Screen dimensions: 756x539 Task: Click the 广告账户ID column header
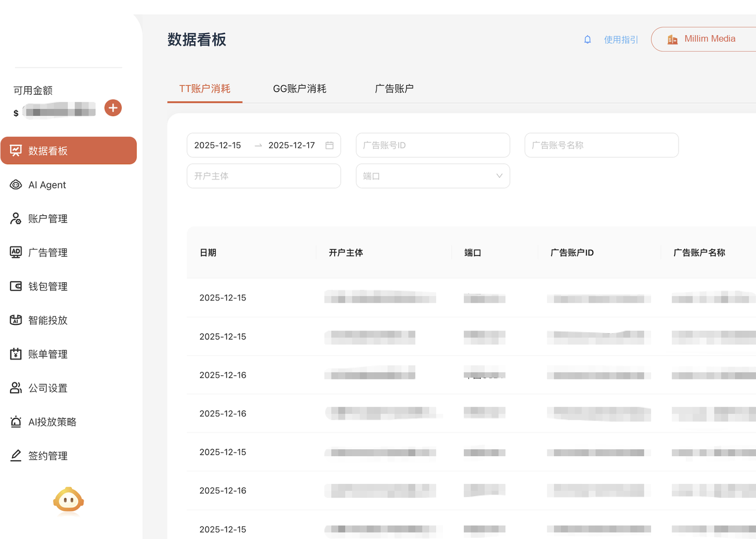click(x=572, y=252)
